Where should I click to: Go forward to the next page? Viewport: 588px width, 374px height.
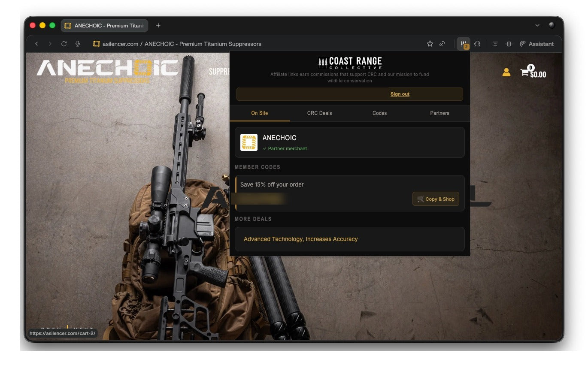coord(50,44)
